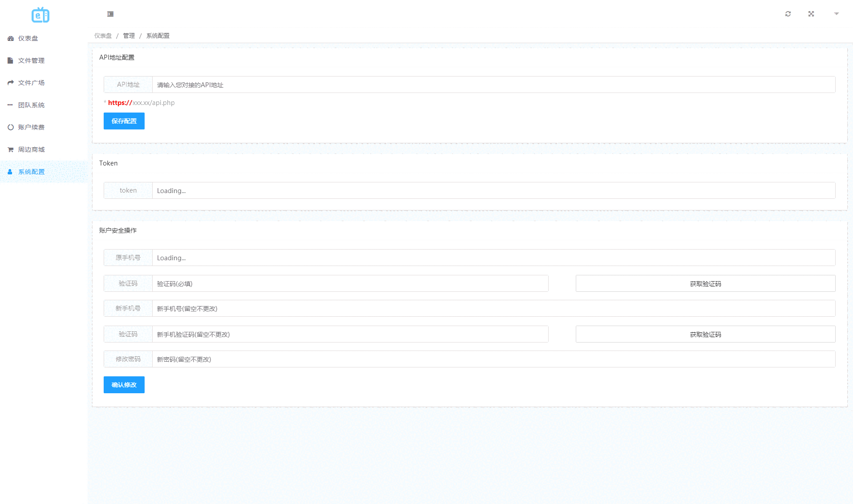The height and width of the screenshot is (504, 853).
Task: Focus the API地址 input field
Action: click(x=494, y=85)
